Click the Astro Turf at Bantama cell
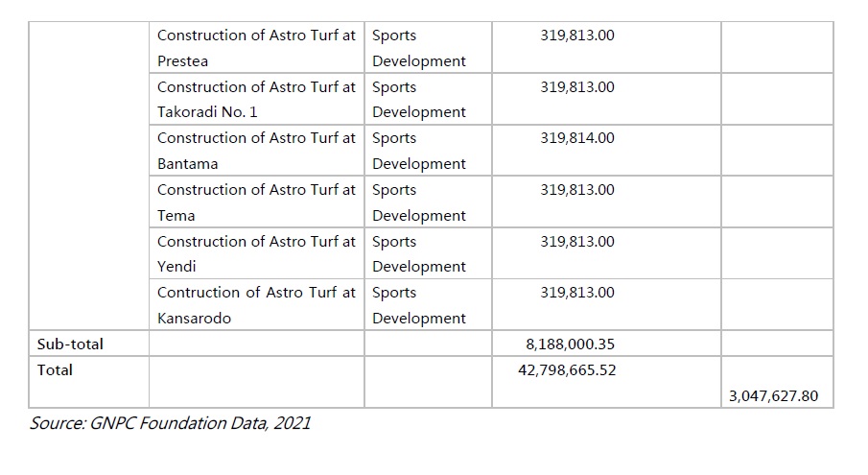This screenshot has height=475, width=868. tap(256, 151)
